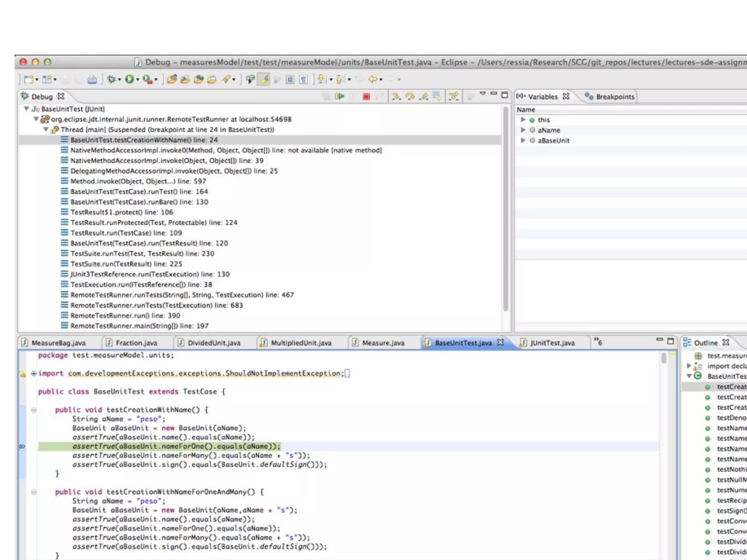Screen dimensions: 747x560
Task: Click the Step Return icon
Action: pos(423,96)
